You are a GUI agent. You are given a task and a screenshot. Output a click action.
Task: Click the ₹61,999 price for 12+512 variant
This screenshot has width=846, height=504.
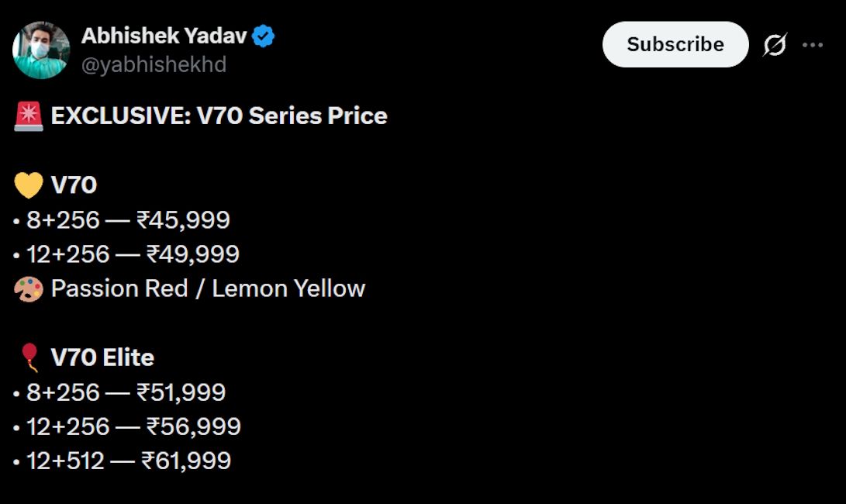coord(120,460)
